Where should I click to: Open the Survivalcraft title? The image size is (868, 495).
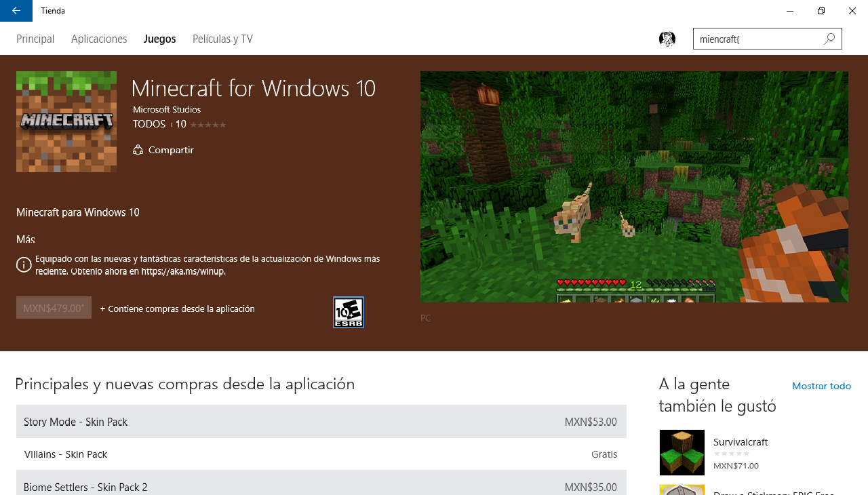click(741, 442)
